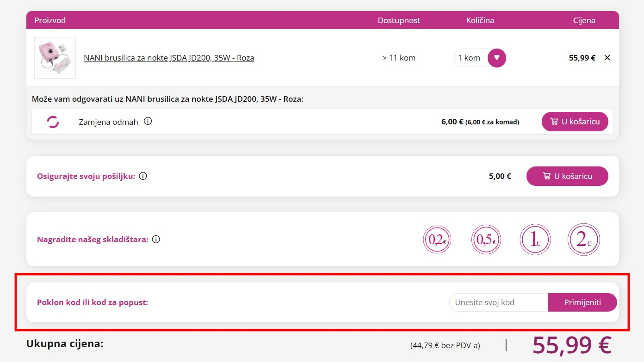Screen dimensions: 644x362
Task: Remove the NANI brusilica item with X
Action: pos(607,58)
